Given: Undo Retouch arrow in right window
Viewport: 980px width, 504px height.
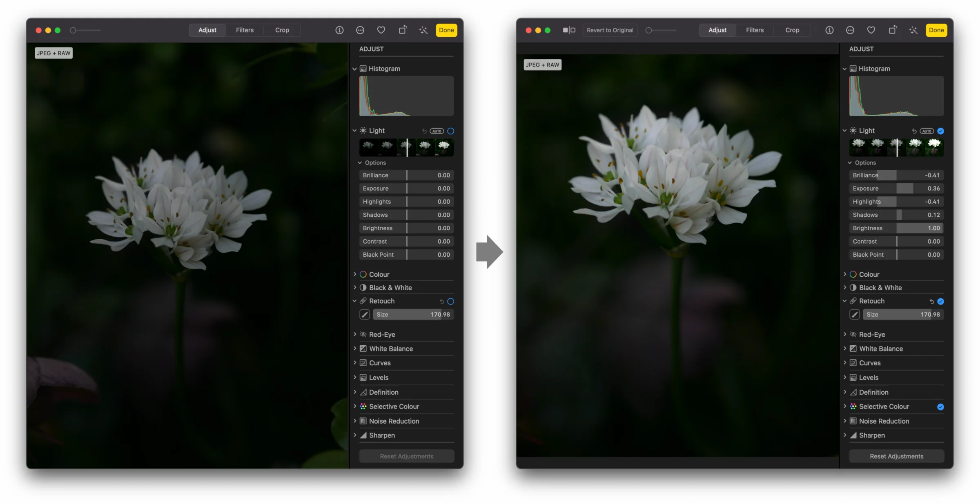Looking at the screenshot, I should pos(932,302).
